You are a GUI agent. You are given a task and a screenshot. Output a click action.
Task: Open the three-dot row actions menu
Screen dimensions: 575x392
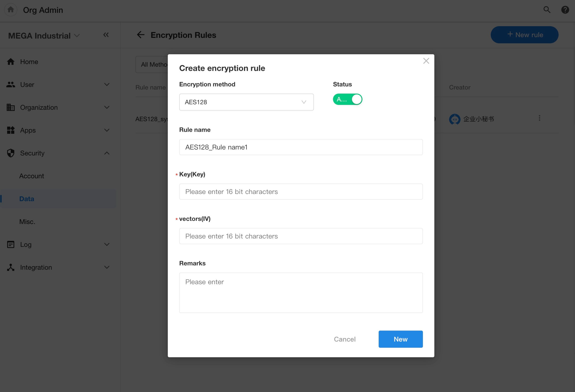[539, 118]
